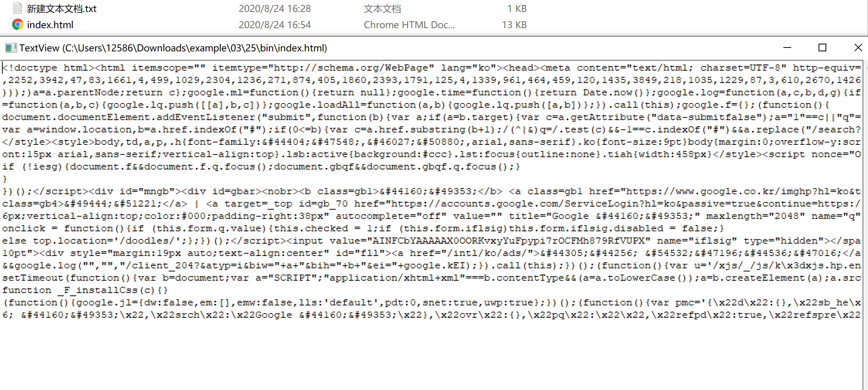
Task: Click the 2020/8/24 16:54 modified date
Action: [x=275, y=25]
